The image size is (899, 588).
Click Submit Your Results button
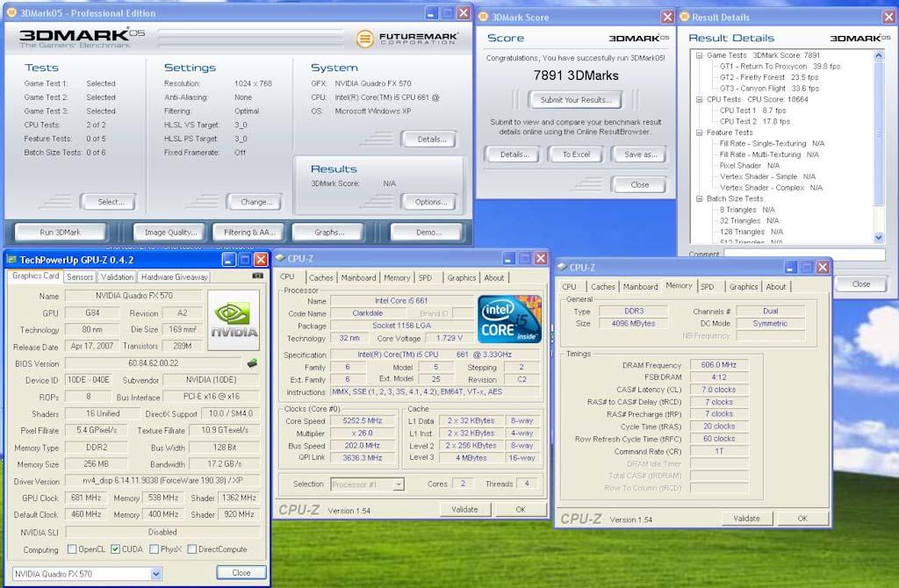[x=576, y=100]
